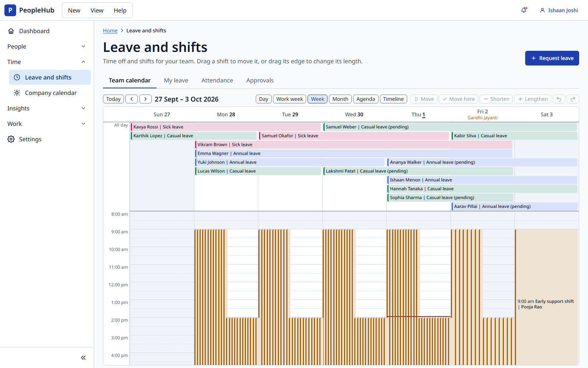Viewport: 588px width, 368px height.
Task: Click the Move toolbar button
Action: click(424, 99)
